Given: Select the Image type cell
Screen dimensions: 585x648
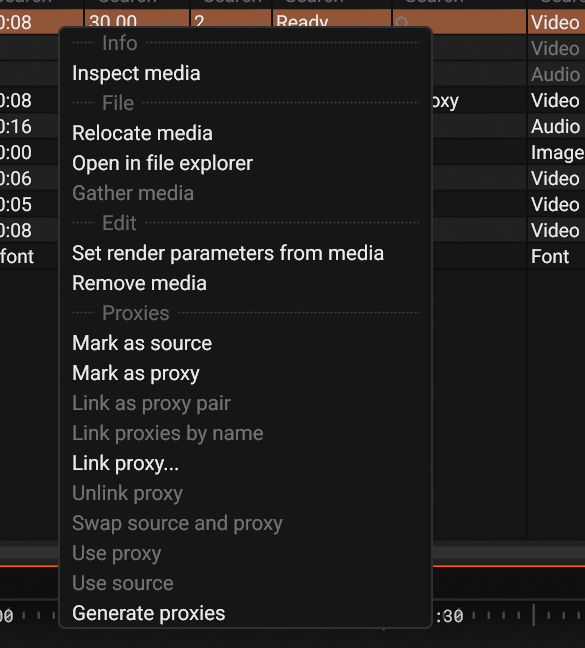Looking at the screenshot, I should click(x=556, y=153).
